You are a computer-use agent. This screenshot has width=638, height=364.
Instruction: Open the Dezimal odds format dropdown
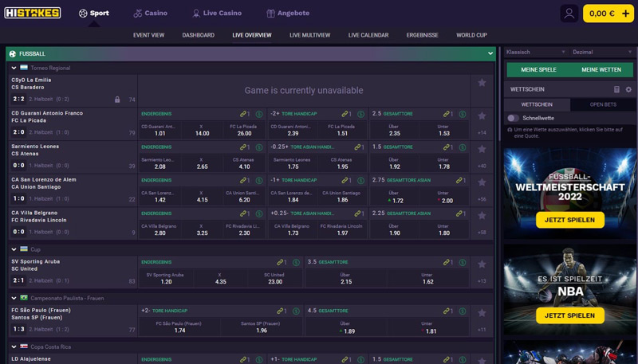[602, 52]
